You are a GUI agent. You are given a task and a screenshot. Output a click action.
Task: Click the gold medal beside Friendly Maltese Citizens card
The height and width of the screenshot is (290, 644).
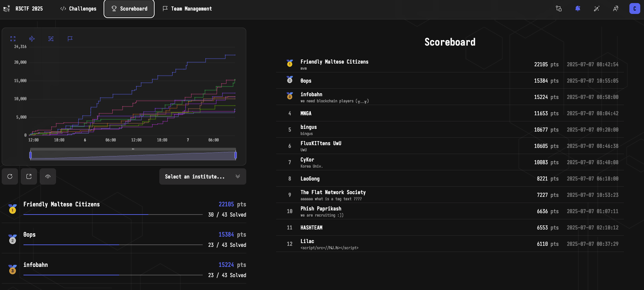[x=13, y=209]
